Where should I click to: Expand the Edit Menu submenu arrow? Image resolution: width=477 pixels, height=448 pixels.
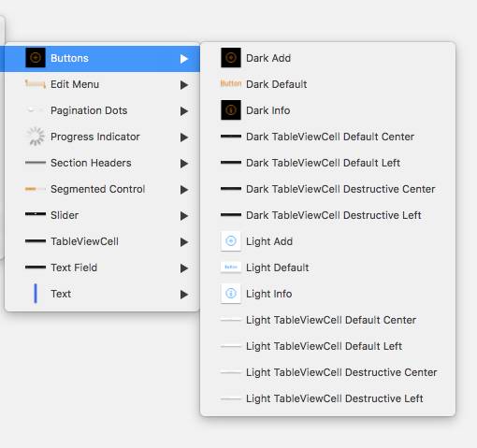pos(184,85)
